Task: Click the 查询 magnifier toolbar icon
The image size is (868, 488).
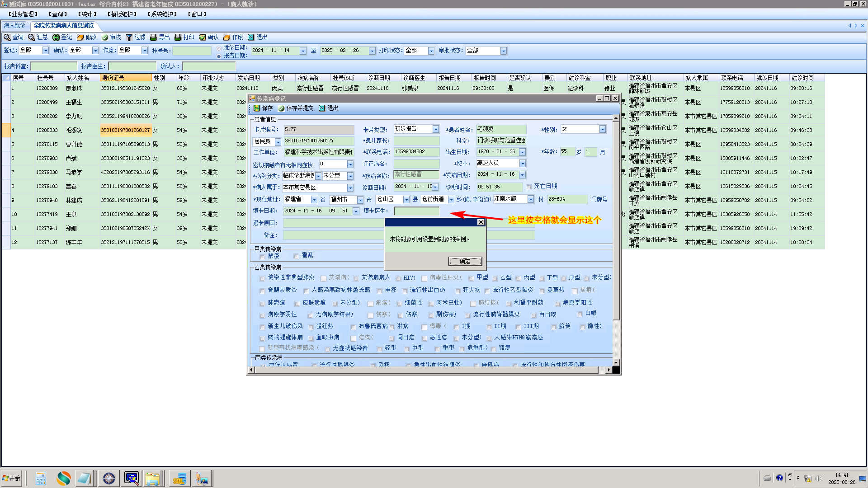Action: click(x=7, y=38)
